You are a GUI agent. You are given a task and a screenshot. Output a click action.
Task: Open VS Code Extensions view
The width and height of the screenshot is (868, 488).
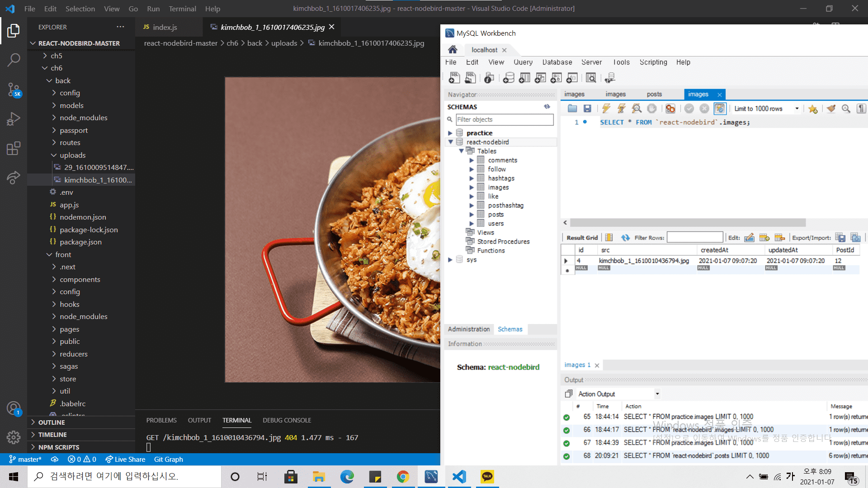coord(14,148)
